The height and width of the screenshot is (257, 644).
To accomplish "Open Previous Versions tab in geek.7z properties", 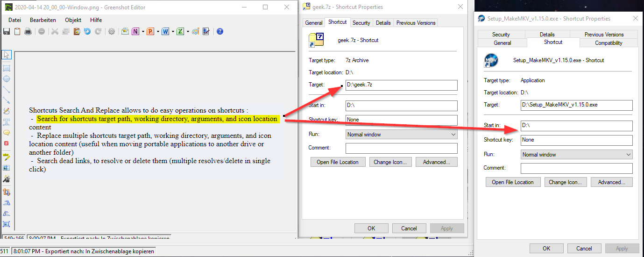I will [x=416, y=22].
